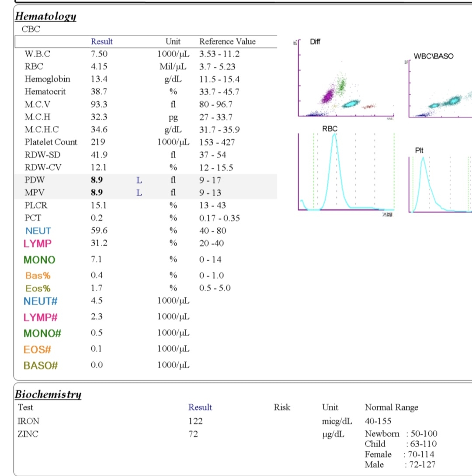Click the Normal Range column header
The width and height of the screenshot is (472, 476).
[x=391, y=407]
